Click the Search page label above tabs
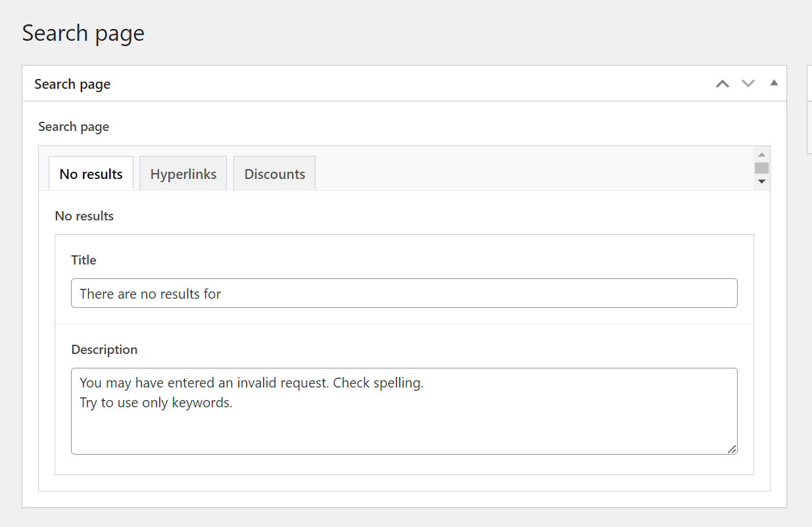The height and width of the screenshot is (527, 812). (x=74, y=126)
